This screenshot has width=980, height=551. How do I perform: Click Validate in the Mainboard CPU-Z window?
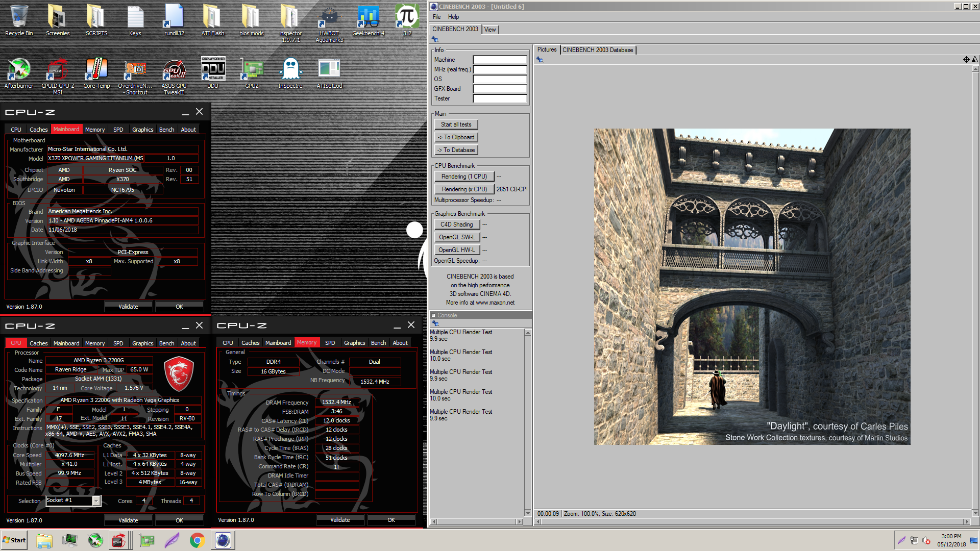(128, 307)
